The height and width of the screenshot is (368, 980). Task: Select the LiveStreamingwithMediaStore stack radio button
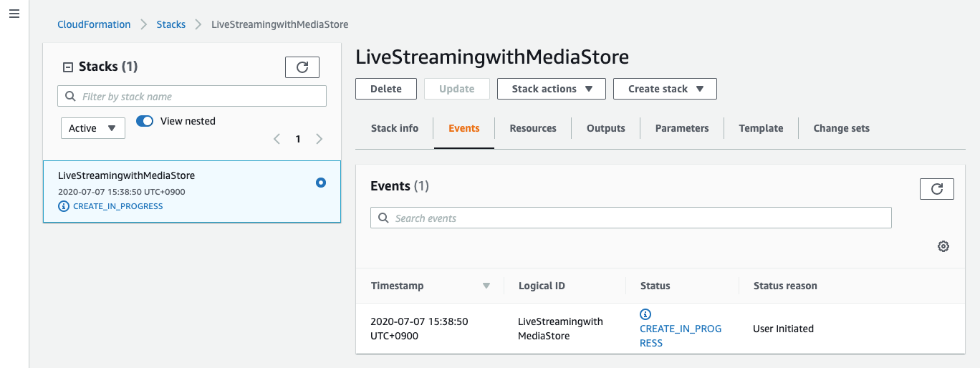tap(321, 183)
